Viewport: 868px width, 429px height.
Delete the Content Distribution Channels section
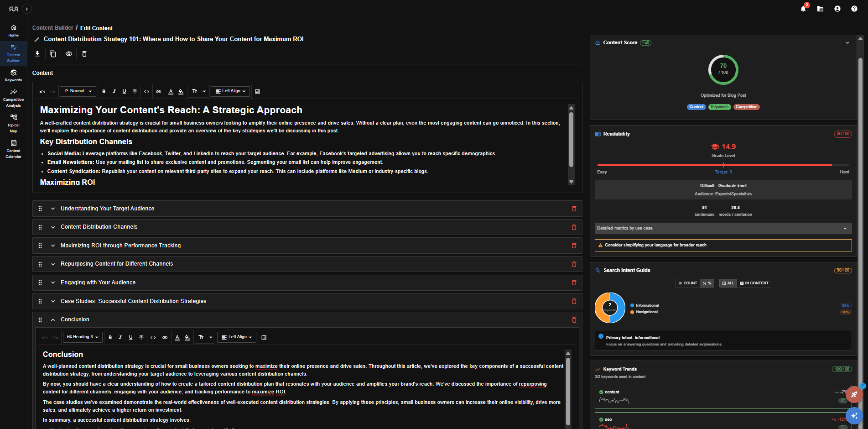(574, 227)
